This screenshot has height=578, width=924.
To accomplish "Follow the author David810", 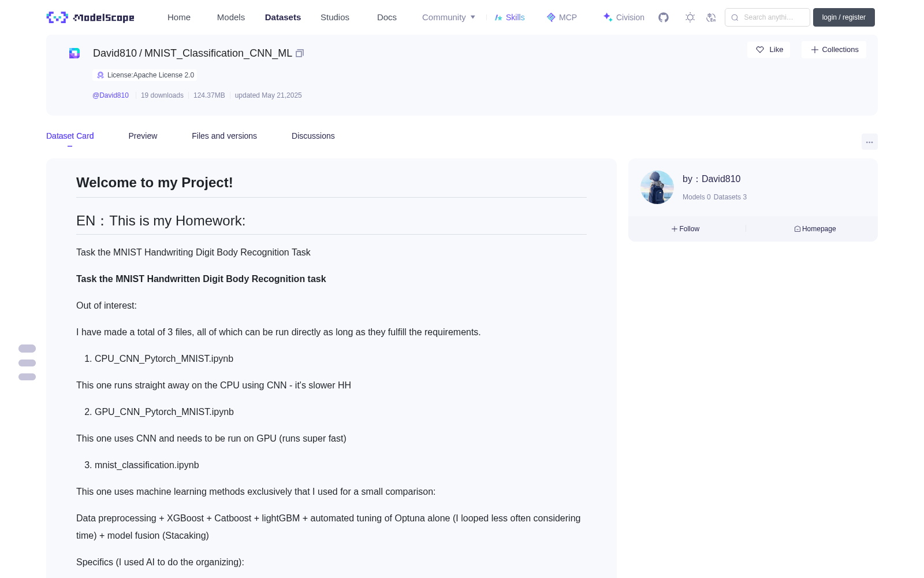I will 685,229.
